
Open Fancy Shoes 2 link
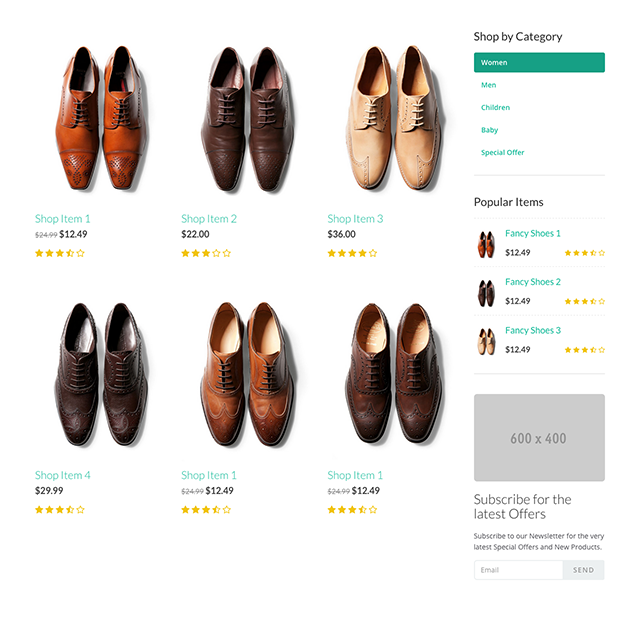(533, 282)
